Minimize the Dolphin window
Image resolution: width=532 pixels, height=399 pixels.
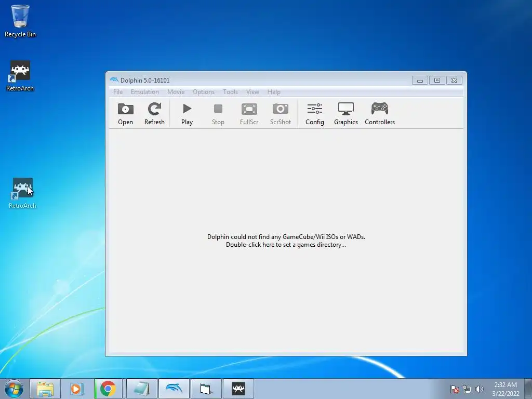[420, 81]
